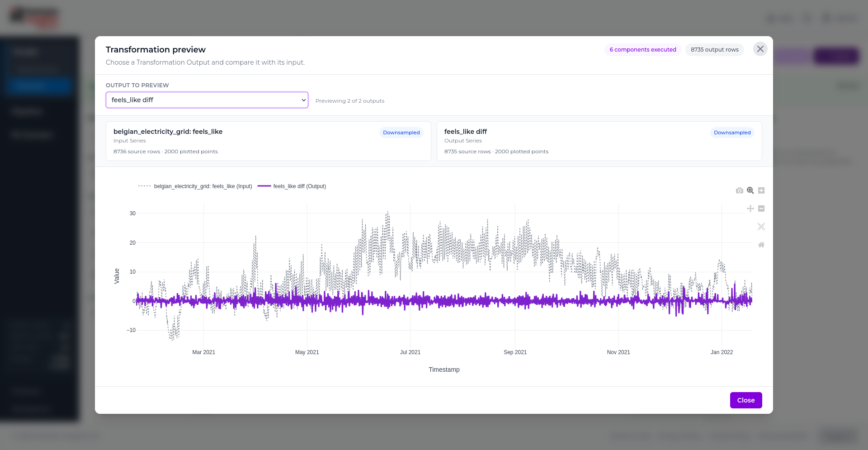
Task: Click the chart zoom in plus icon
Action: pyautogui.click(x=761, y=190)
